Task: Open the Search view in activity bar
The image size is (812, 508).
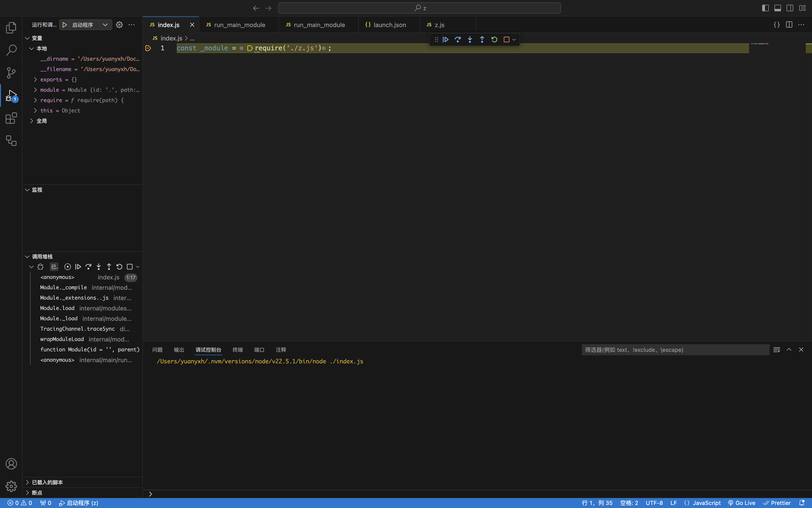Action: point(11,50)
